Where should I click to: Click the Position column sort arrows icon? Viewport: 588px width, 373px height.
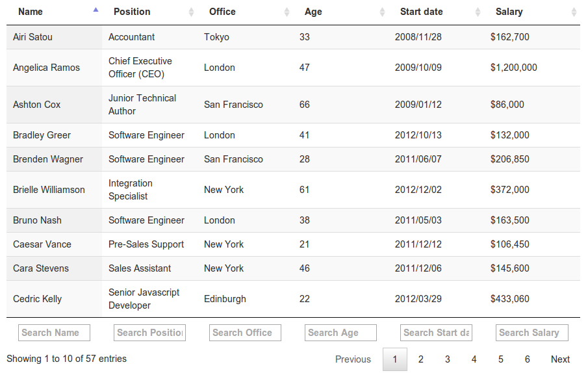[x=192, y=12]
